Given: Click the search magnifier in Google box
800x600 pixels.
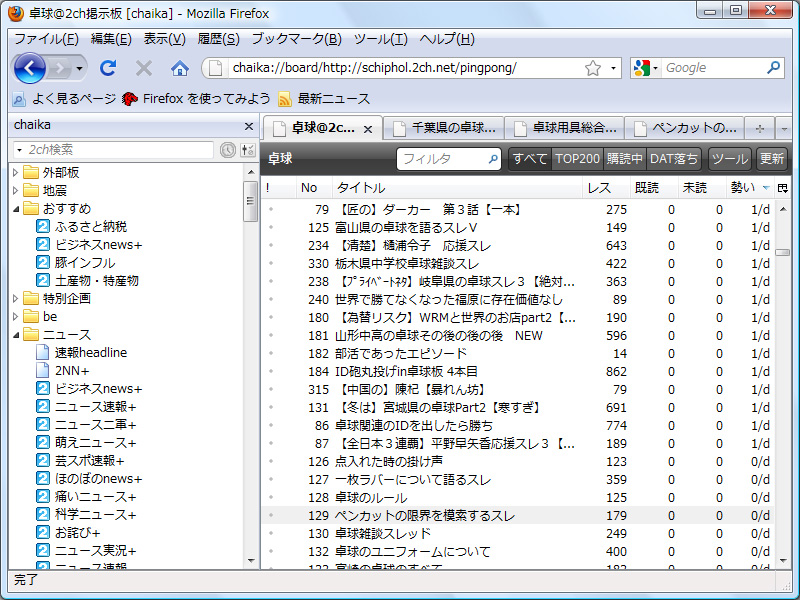Looking at the screenshot, I should [x=773, y=67].
